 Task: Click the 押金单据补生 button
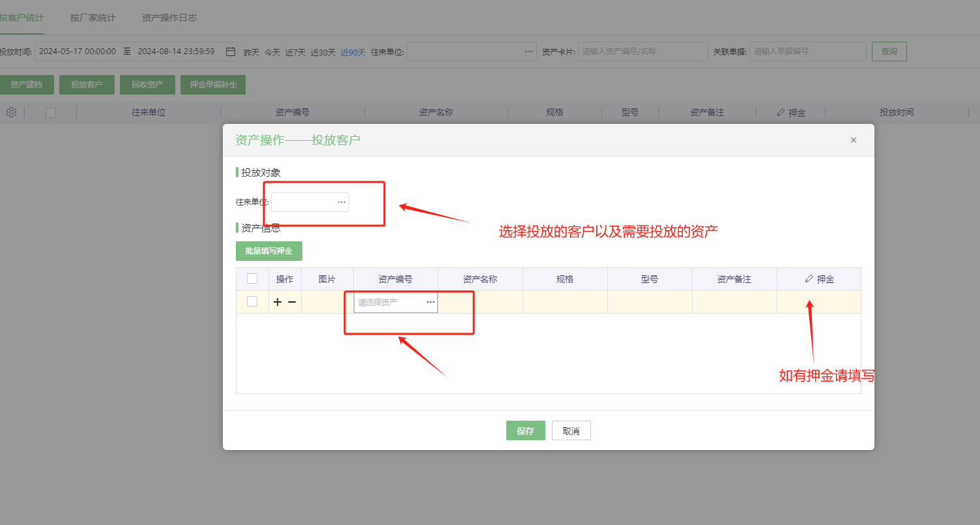point(213,85)
